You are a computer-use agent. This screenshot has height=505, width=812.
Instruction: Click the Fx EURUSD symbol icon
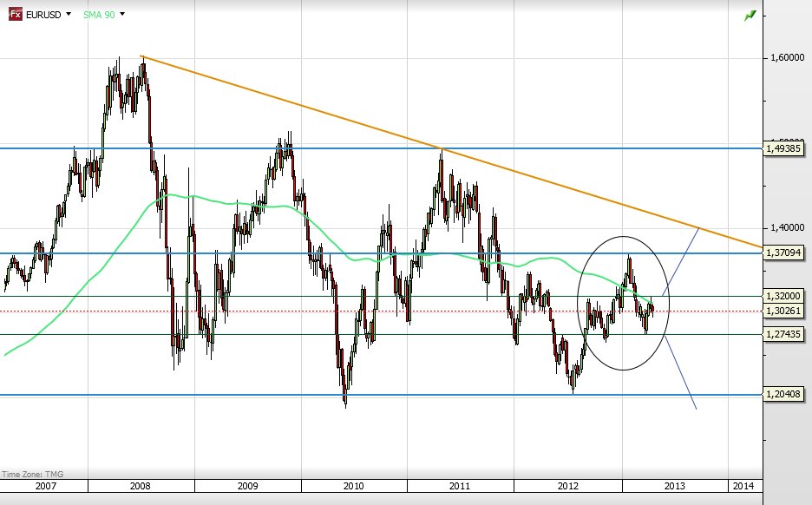click(x=16, y=15)
